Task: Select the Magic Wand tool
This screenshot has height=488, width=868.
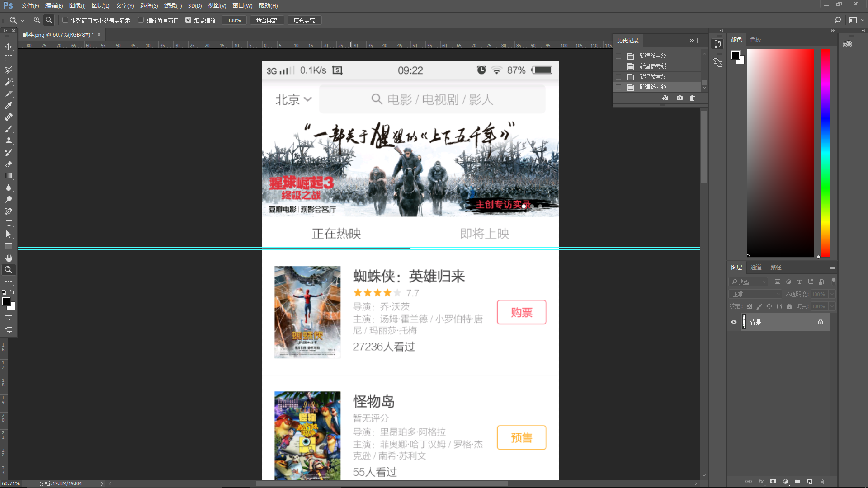Action: (x=9, y=82)
